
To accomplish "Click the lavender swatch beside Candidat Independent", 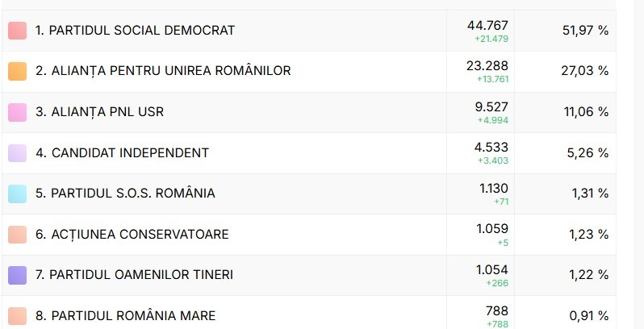I will pyautogui.click(x=17, y=153).
